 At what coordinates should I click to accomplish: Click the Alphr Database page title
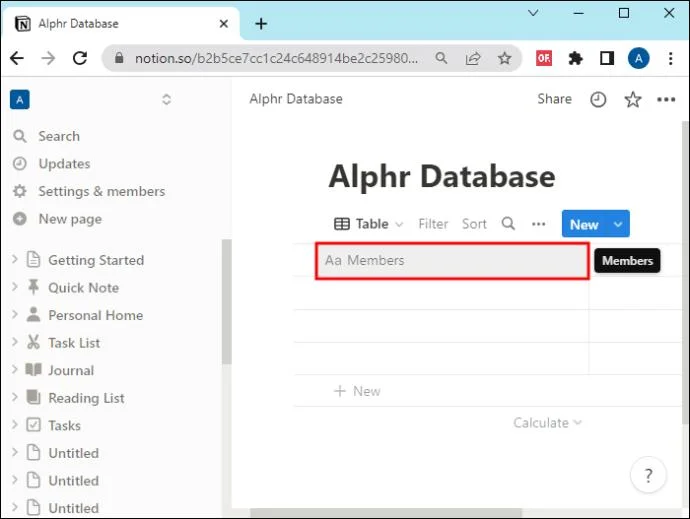coord(442,177)
